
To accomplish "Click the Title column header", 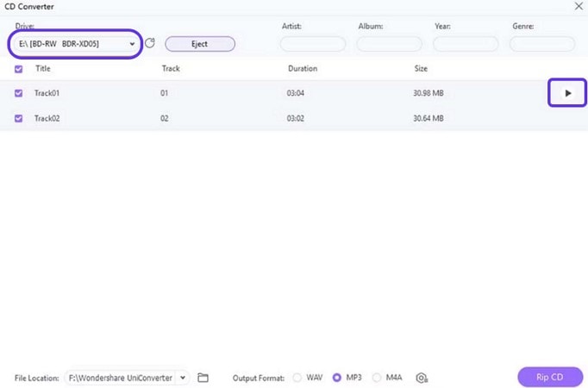I will [x=43, y=69].
